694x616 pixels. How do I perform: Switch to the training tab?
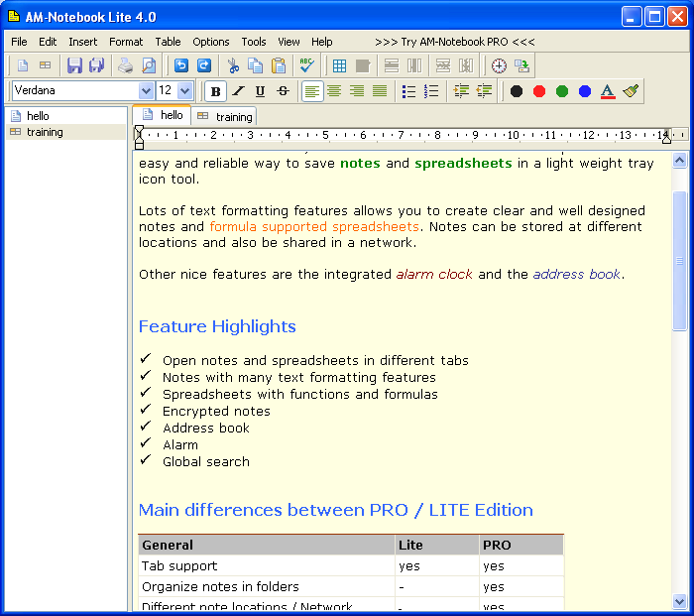pos(226,116)
